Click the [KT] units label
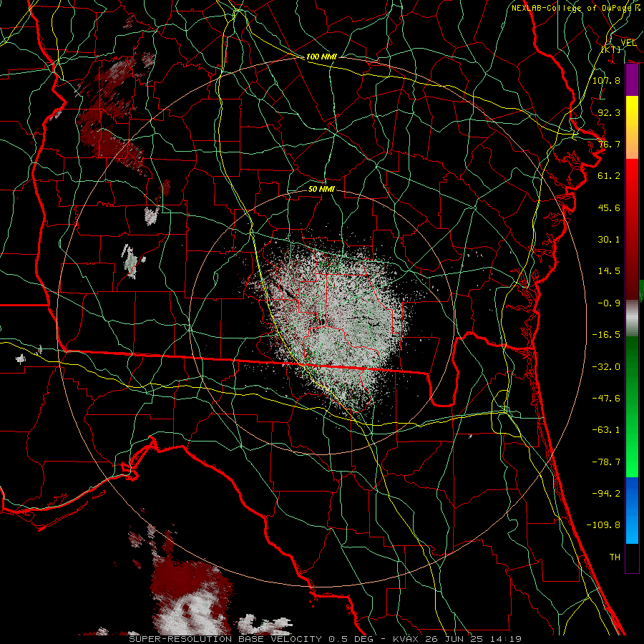Viewport: 644px width, 644px height. pos(611,49)
